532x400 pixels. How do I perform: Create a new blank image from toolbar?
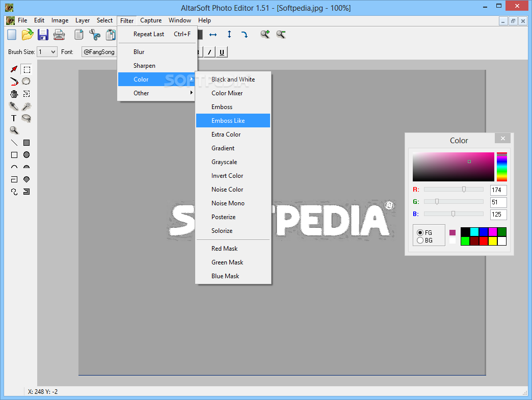point(12,35)
